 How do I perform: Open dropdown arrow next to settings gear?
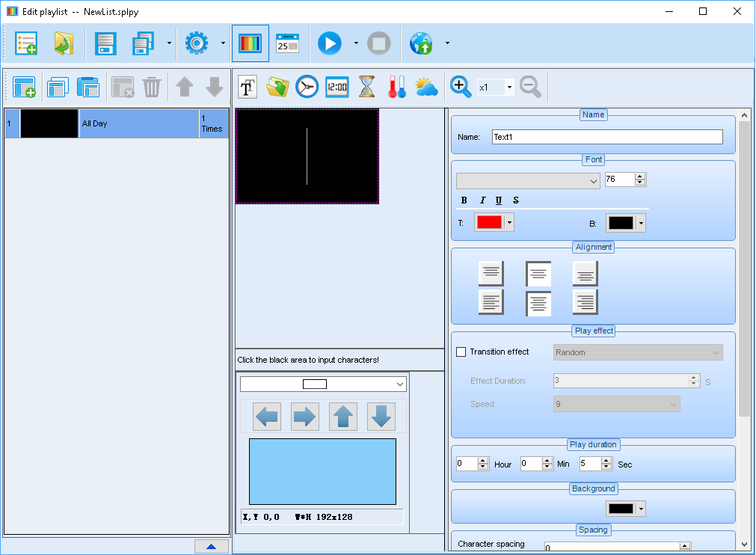pos(224,43)
